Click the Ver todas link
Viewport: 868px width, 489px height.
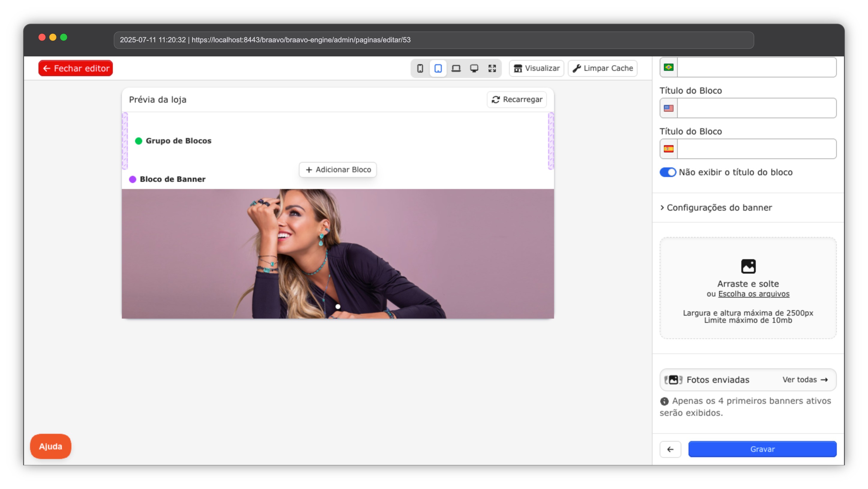coord(805,379)
